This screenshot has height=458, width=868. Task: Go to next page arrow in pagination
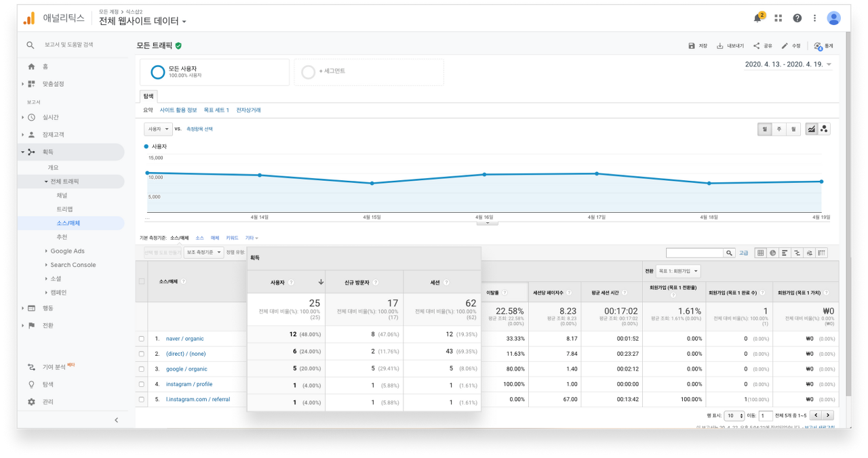tap(828, 416)
